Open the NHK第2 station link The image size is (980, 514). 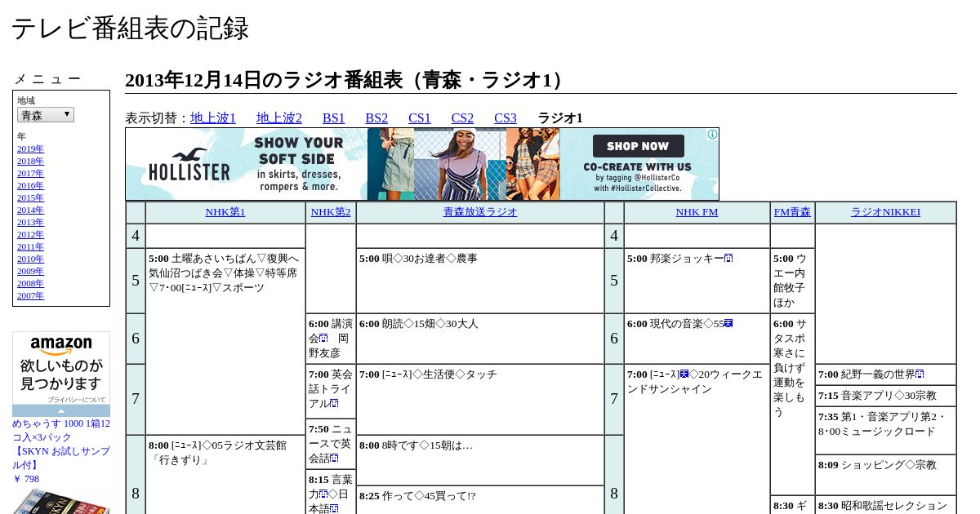click(x=331, y=212)
